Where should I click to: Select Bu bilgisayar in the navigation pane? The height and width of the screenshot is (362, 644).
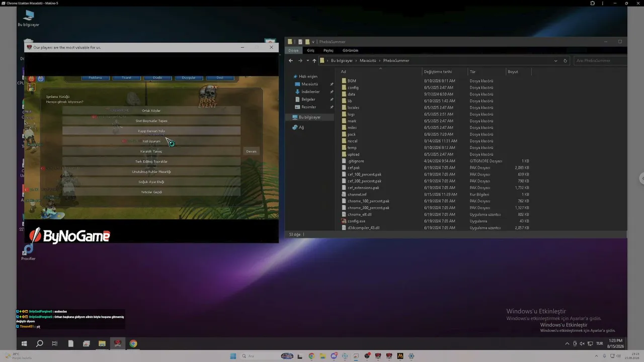309,117
